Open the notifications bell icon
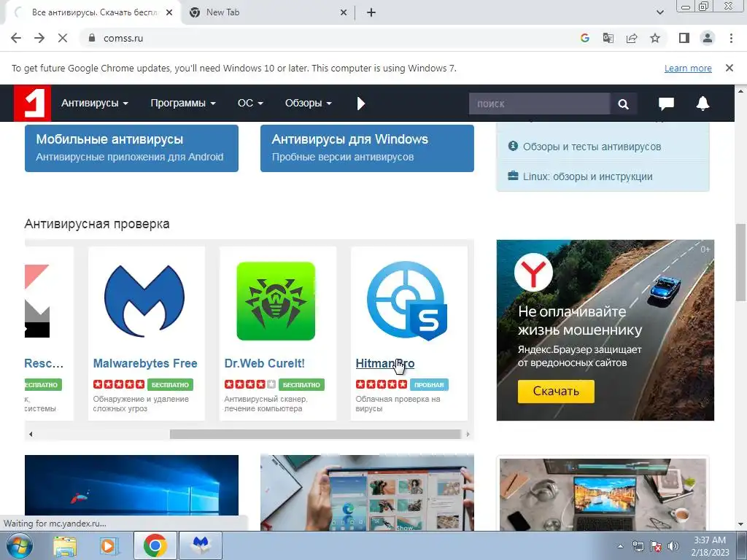Screen dimensions: 747x560 coord(703,104)
